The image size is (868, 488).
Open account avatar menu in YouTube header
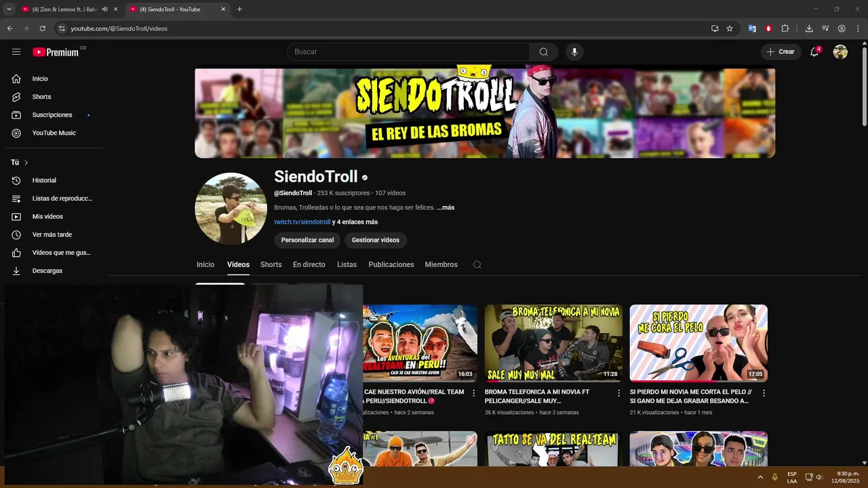pyautogui.click(x=840, y=52)
